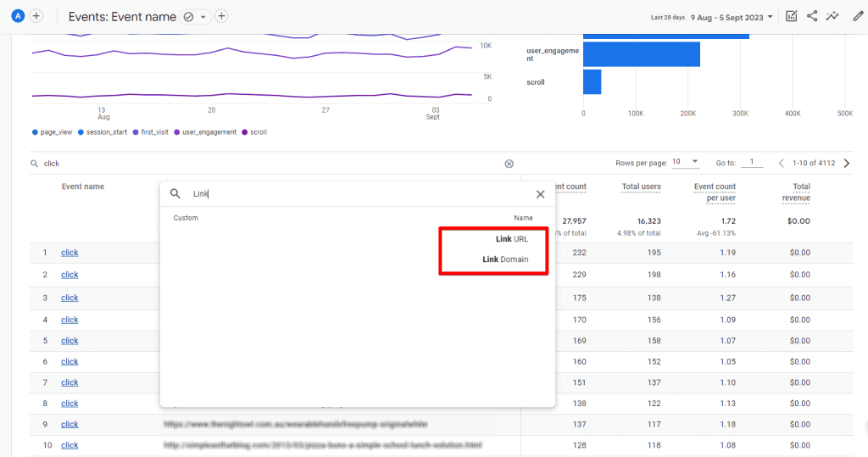
Task: Open the 'click' link in row 7
Action: point(70,382)
